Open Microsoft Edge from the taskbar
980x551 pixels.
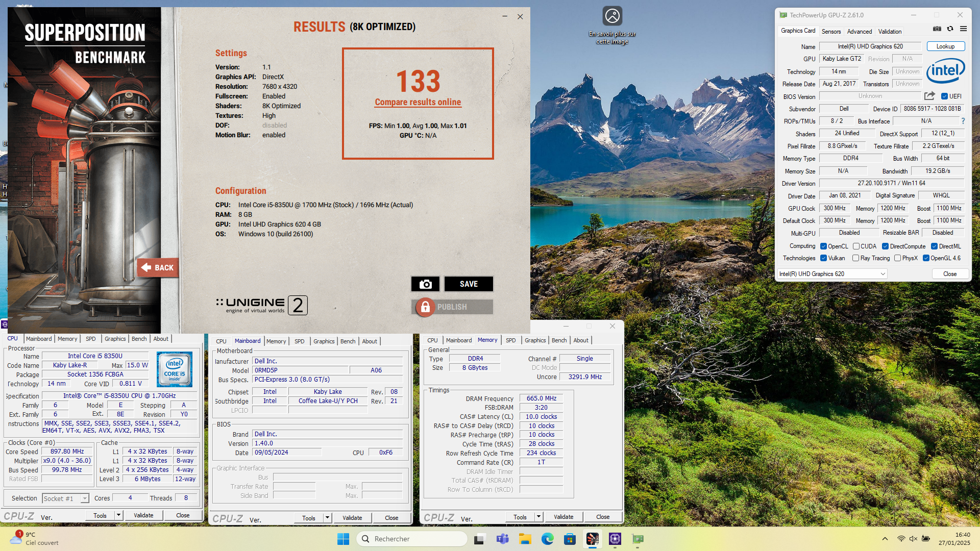[548, 539]
